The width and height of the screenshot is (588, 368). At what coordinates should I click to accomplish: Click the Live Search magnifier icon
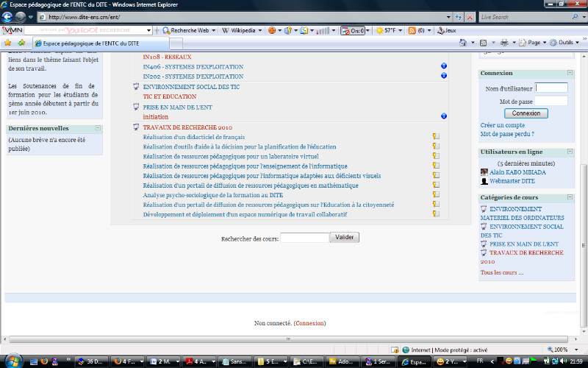575,17
